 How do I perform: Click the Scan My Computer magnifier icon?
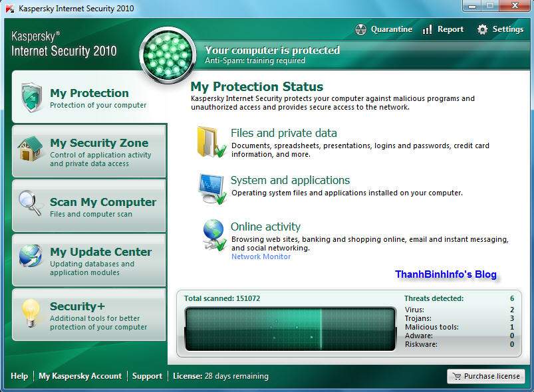[x=30, y=203]
